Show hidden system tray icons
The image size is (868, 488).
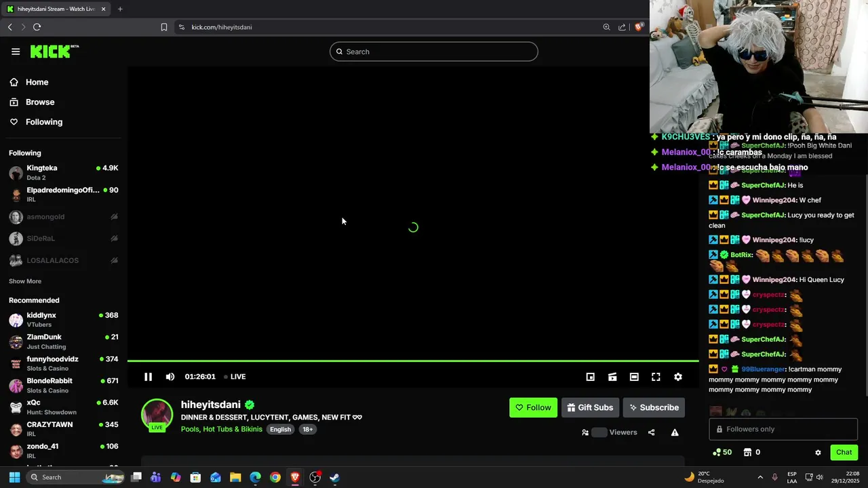[759, 477]
